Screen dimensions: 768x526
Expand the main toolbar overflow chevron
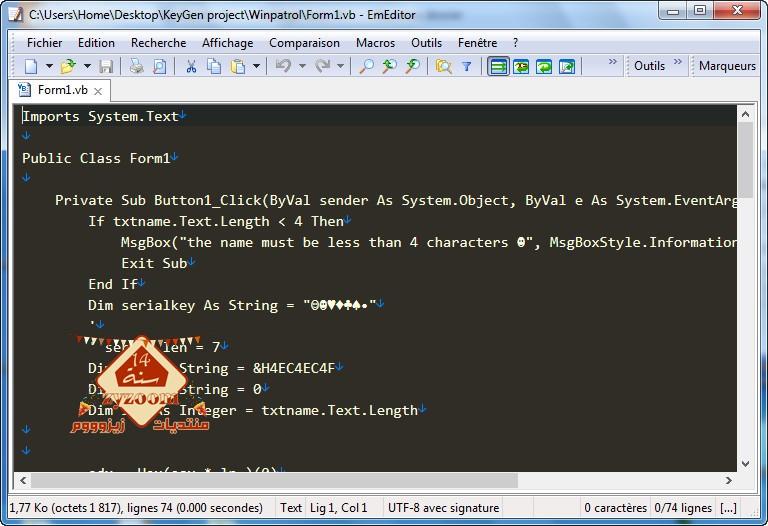[612, 62]
